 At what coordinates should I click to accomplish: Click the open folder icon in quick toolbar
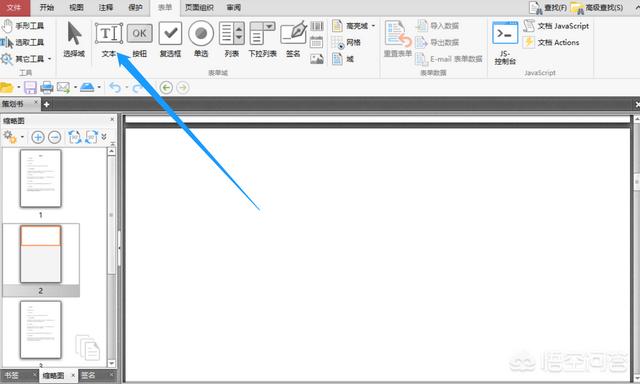pyautogui.click(x=7, y=87)
